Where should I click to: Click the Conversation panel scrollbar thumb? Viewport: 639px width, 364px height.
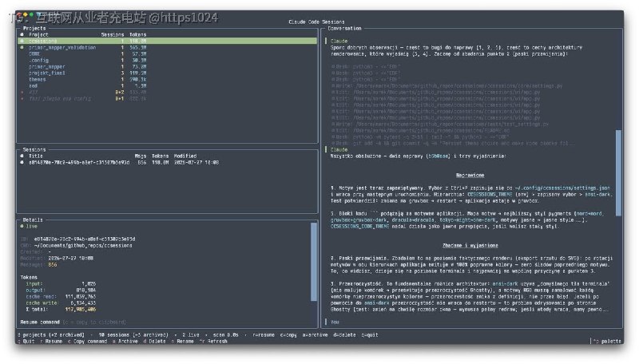click(618, 173)
